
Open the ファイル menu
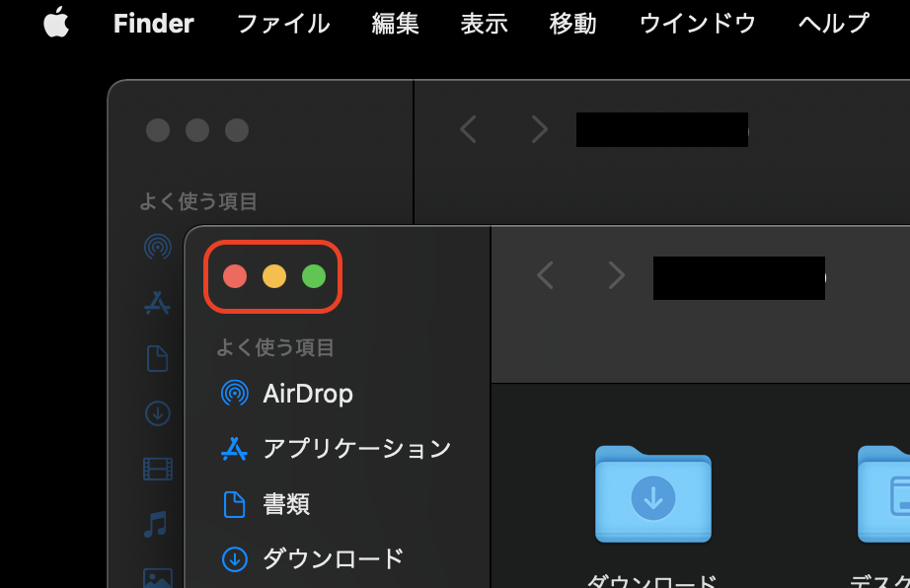pyautogui.click(x=283, y=24)
